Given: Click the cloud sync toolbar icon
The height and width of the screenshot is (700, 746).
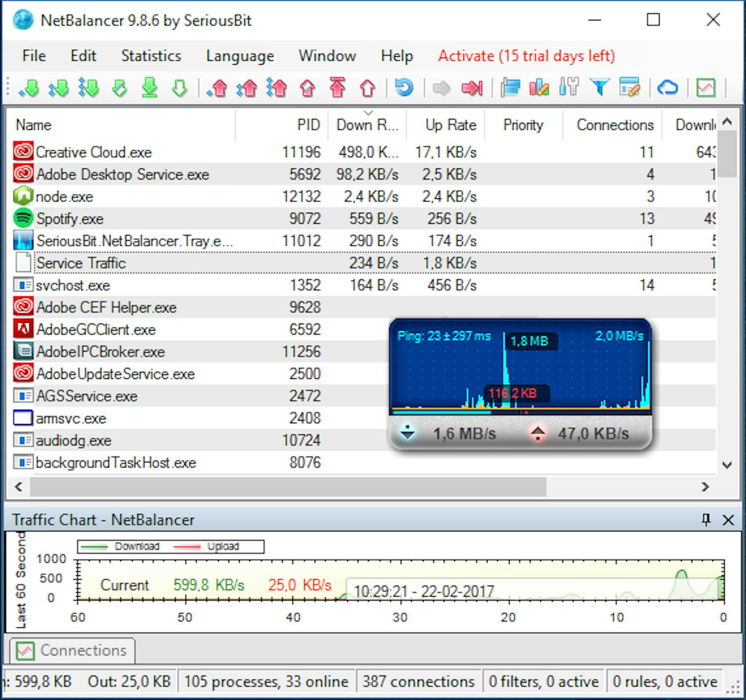Looking at the screenshot, I should pos(667,87).
